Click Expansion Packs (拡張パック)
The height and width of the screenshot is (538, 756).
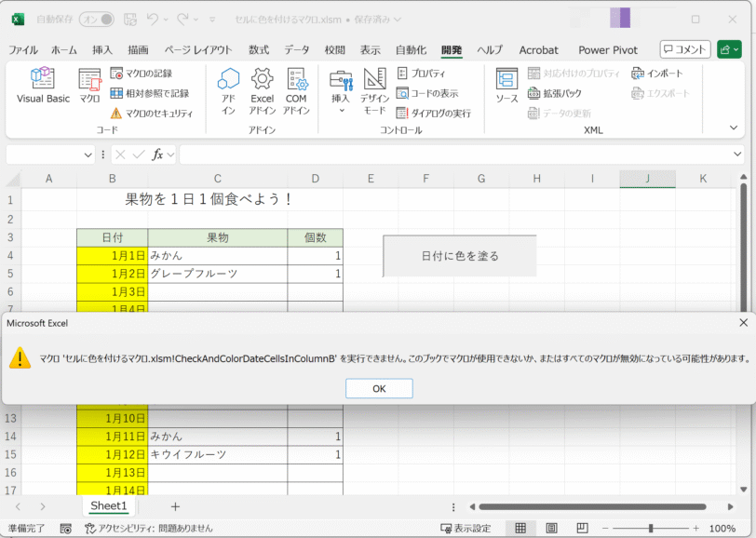click(555, 93)
